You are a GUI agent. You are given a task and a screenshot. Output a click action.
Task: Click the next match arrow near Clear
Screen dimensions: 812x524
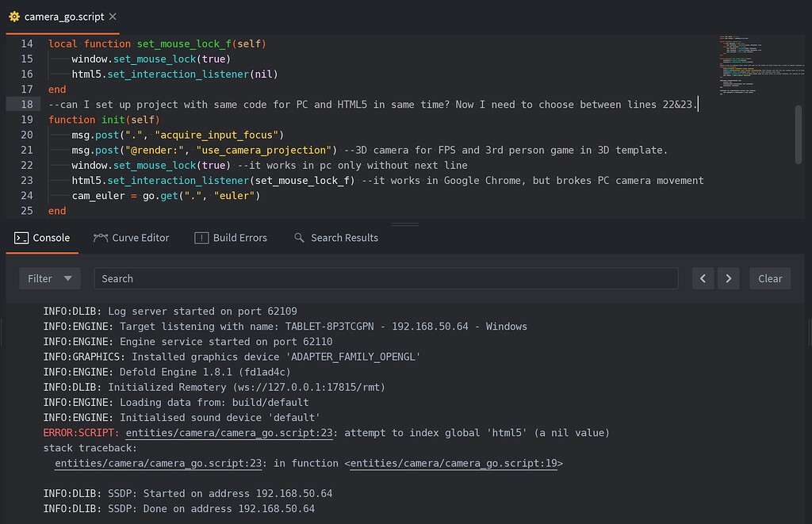tap(729, 278)
